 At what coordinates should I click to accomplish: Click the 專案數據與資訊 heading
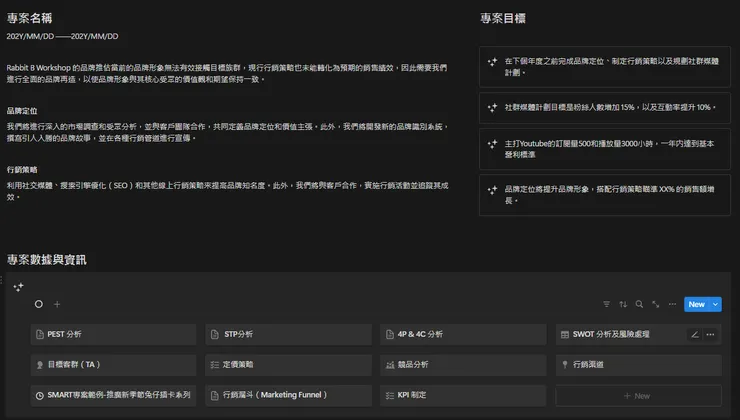pos(46,260)
